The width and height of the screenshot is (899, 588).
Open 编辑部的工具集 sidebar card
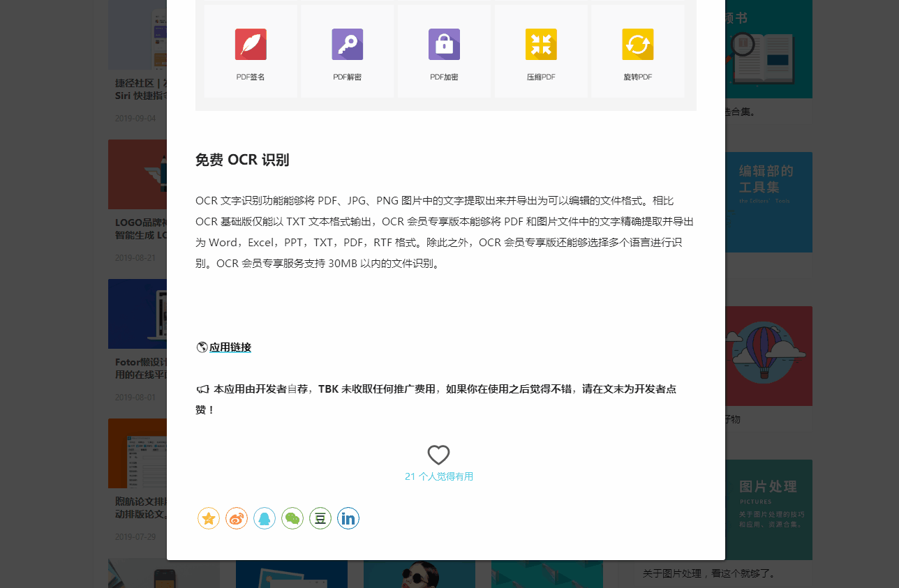tap(768, 202)
